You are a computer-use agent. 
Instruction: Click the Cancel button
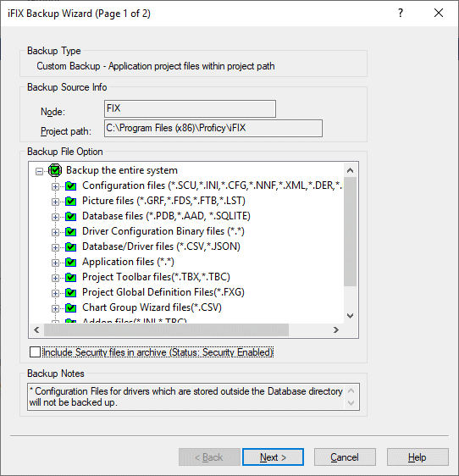tap(345, 457)
